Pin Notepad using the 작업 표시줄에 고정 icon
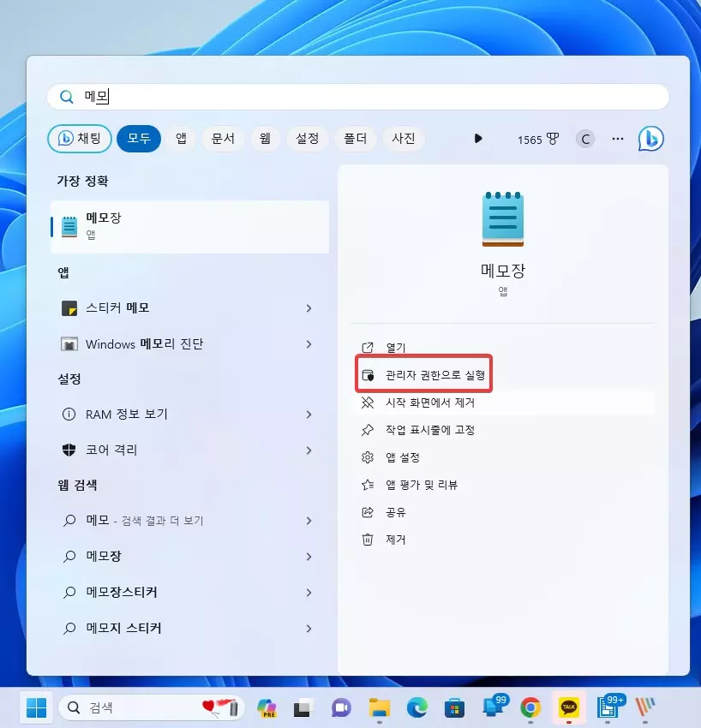 point(368,430)
